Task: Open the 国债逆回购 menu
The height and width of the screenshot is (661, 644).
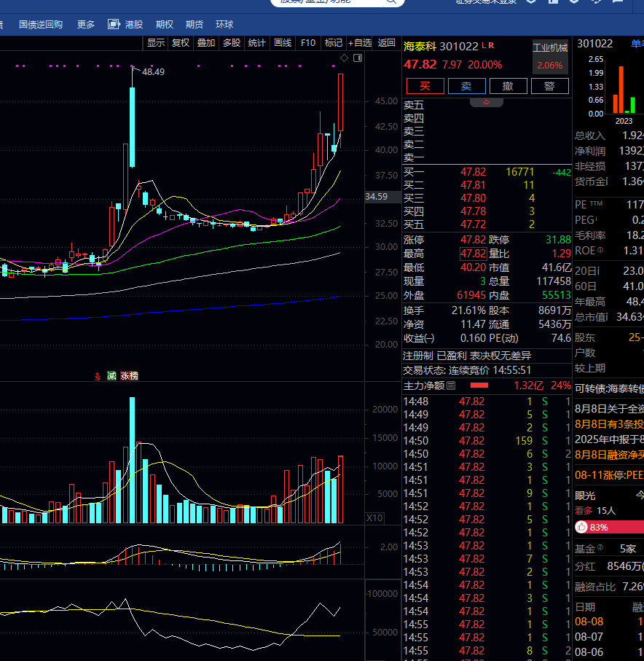Action: [41, 25]
